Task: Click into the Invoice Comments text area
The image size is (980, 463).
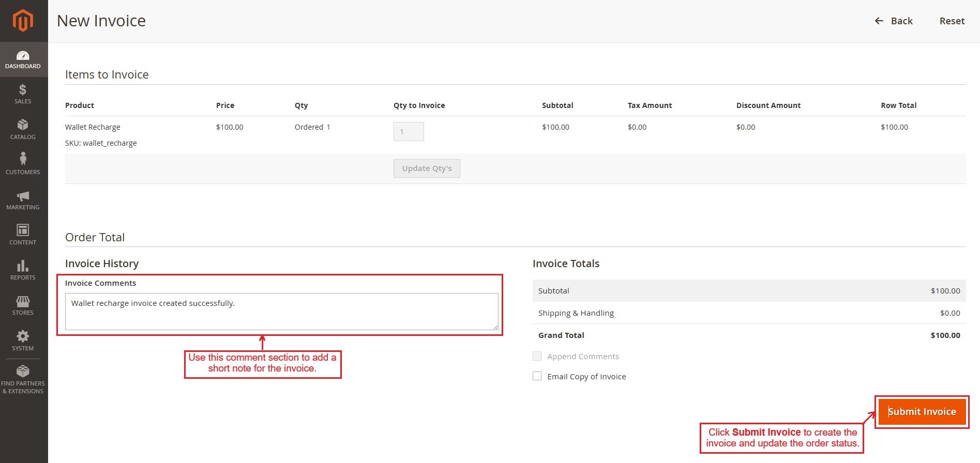Action: [281, 312]
